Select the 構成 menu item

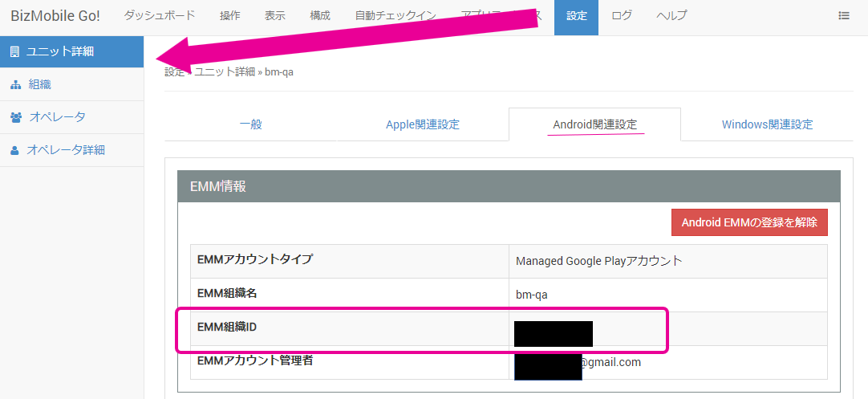[x=319, y=15]
